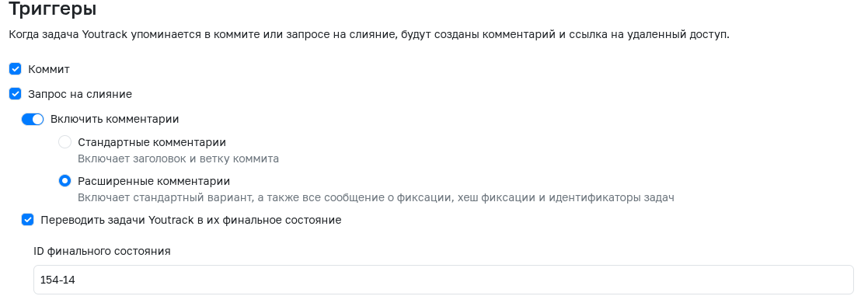Image resolution: width=868 pixels, height=303 pixels.
Task: Select the Расширенные комментарии radio button
Action: (x=64, y=181)
